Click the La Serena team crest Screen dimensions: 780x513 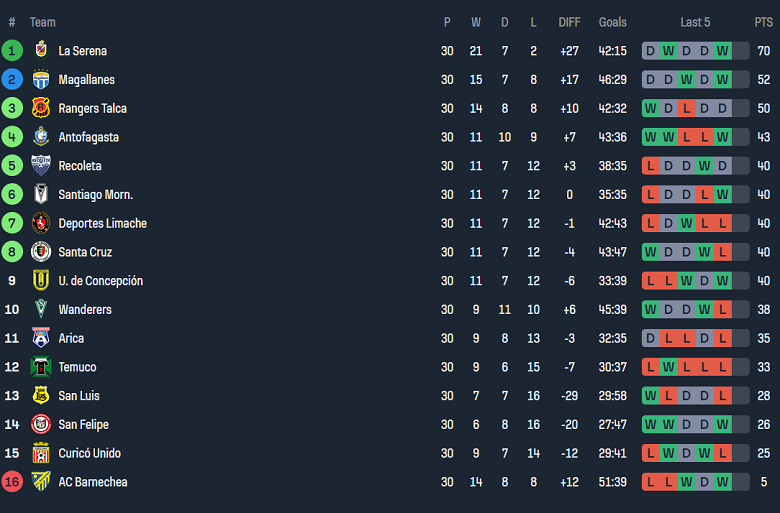[x=41, y=51]
